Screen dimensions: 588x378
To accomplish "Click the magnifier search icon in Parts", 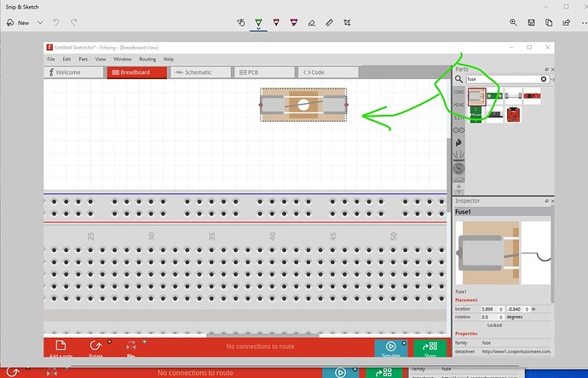I will [459, 79].
